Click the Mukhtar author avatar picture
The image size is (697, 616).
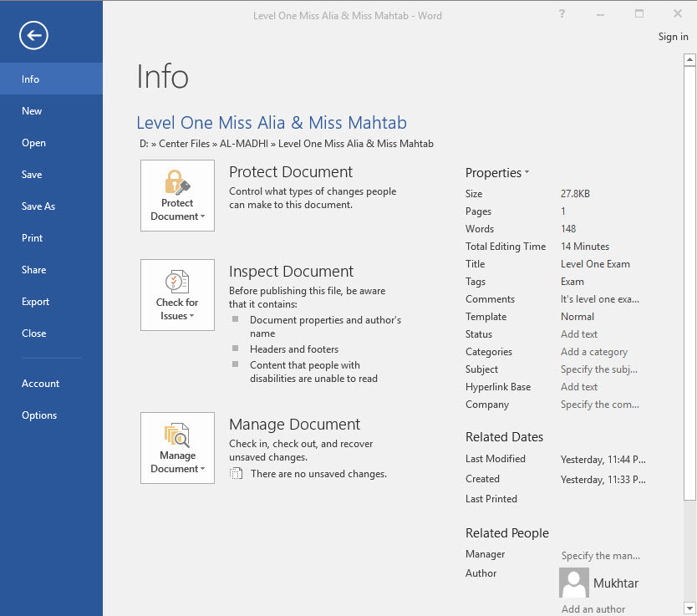coord(574,583)
